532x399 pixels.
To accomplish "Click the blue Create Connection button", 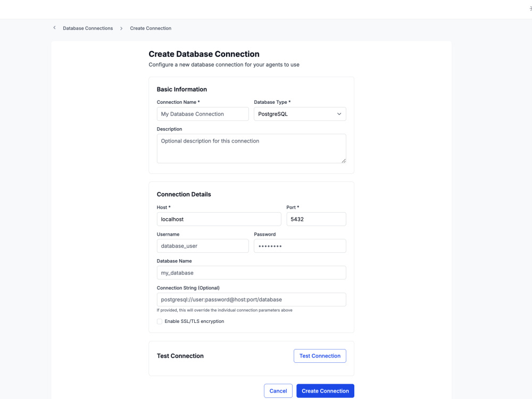I will click(326, 391).
